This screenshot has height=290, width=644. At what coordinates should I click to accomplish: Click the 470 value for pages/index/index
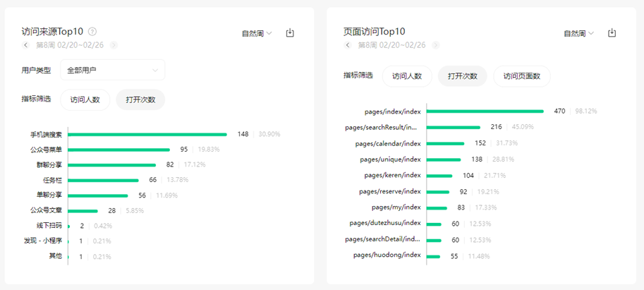pos(559,111)
